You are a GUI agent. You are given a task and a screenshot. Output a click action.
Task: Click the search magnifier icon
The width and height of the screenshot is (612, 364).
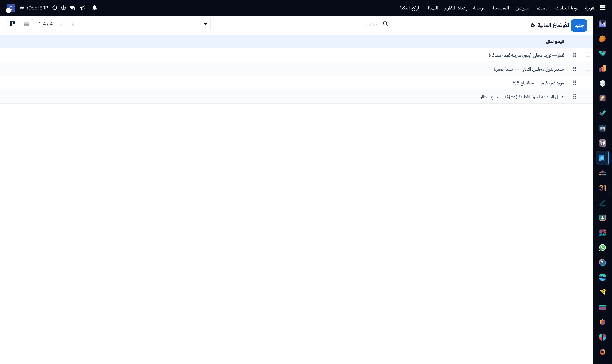(x=385, y=24)
